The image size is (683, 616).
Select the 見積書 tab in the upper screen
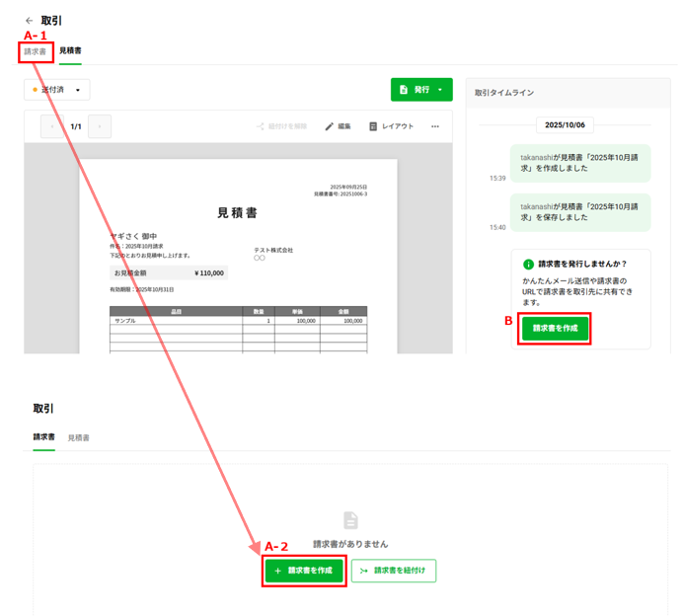[70, 50]
